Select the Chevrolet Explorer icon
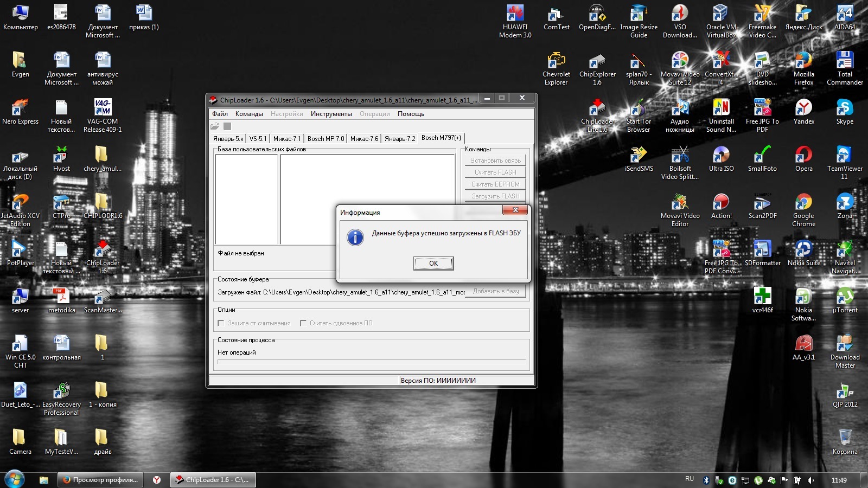The image size is (868, 488). click(557, 68)
